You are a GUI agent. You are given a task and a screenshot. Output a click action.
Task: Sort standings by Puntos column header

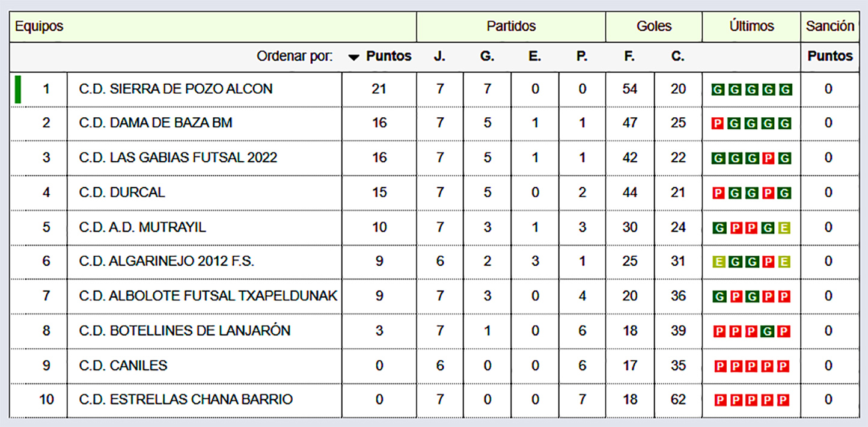[x=389, y=57]
